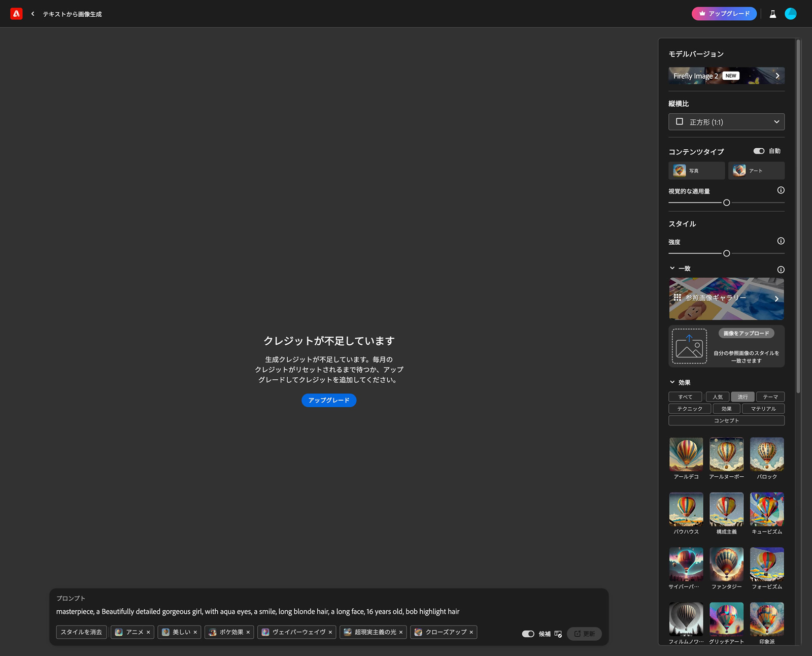Apply the サイバーパンク style thumbnail
Screen dimensions: 812x656
pos(686,564)
